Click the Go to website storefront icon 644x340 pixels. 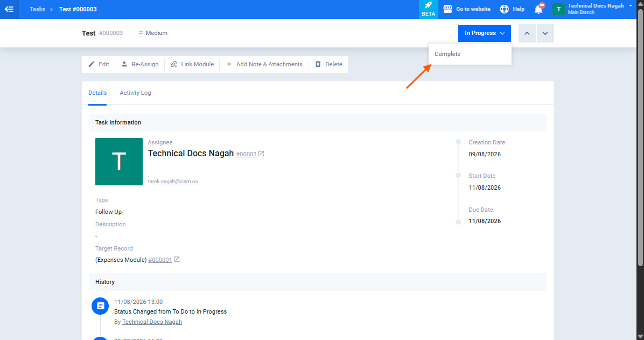(447, 9)
